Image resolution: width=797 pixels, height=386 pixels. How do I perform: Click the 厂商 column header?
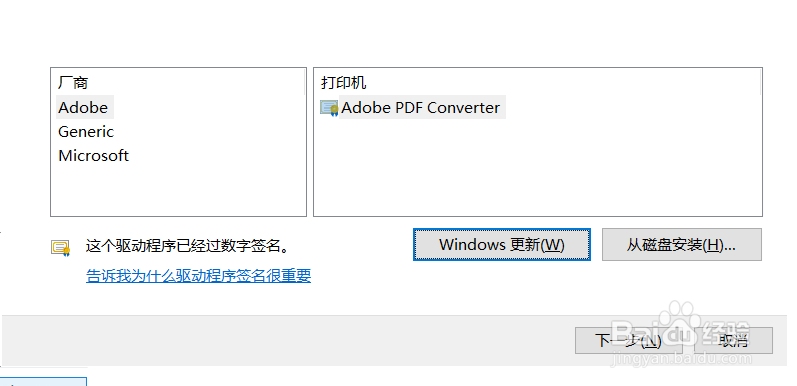coord(73,82)
